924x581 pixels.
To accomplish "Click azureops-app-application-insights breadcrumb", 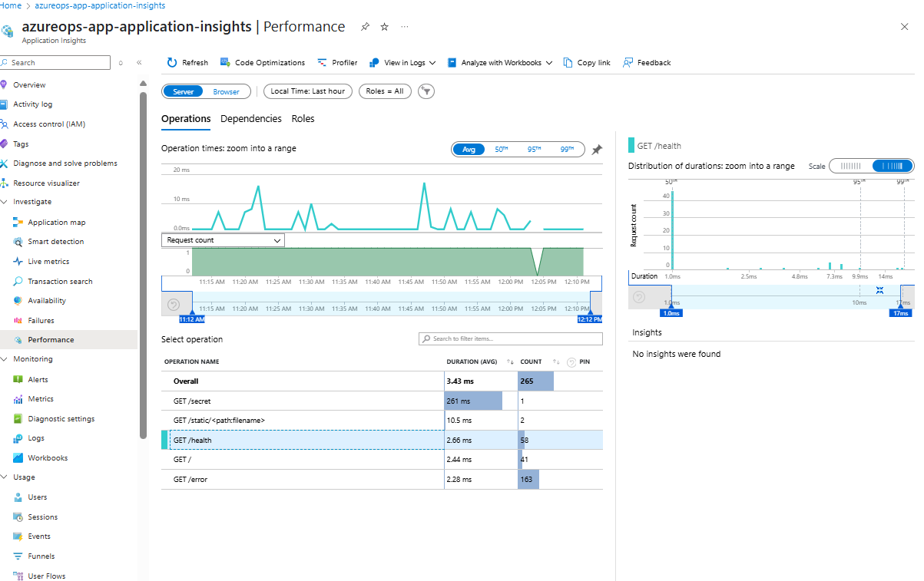I will pos(100,5).
